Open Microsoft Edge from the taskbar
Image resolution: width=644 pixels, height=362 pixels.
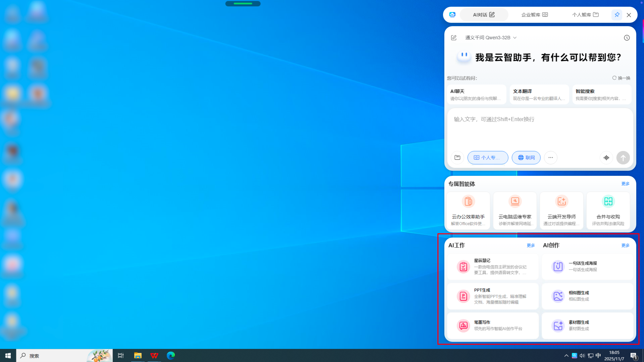[x=171, y=356]
